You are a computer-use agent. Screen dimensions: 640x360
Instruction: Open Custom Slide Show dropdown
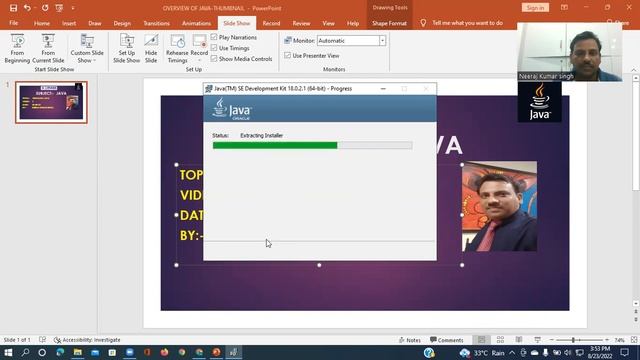[87, 48]
